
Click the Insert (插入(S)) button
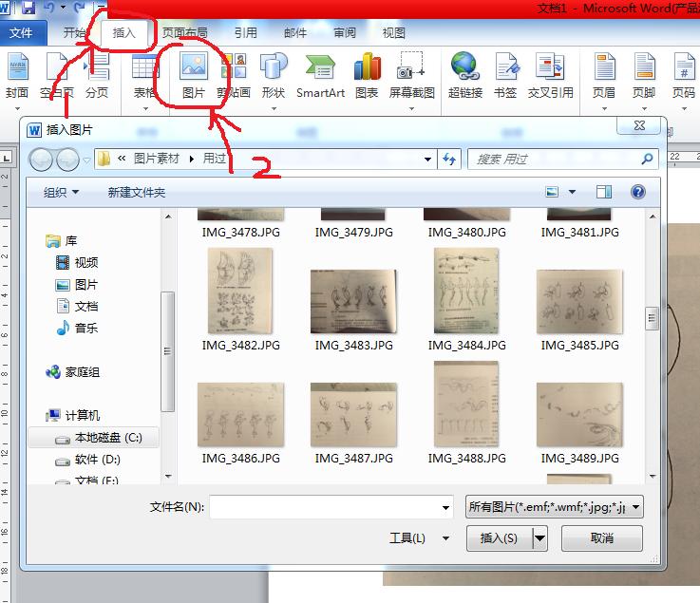click(x=500, y=538)
